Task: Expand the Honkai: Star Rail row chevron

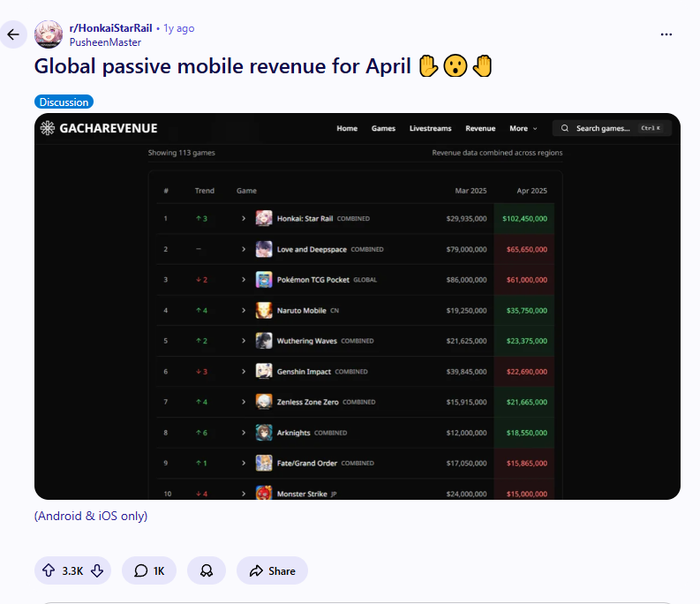Action: point(244,218)
